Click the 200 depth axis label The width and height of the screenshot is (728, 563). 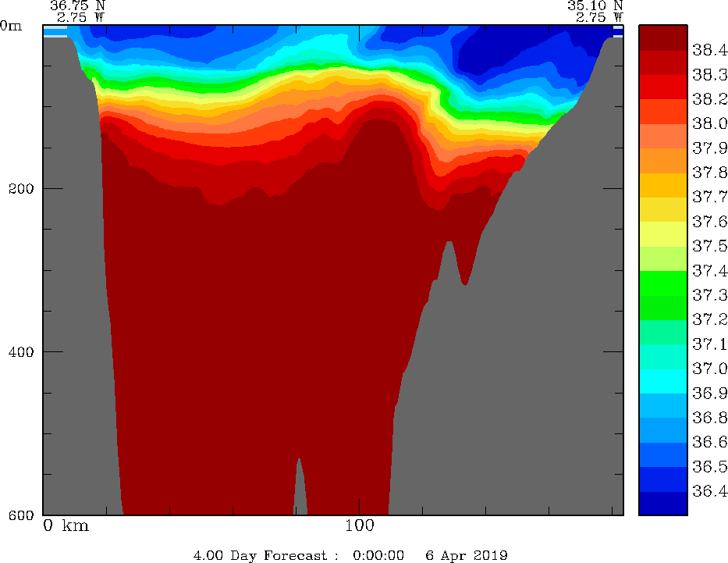[x=21, y=189]
